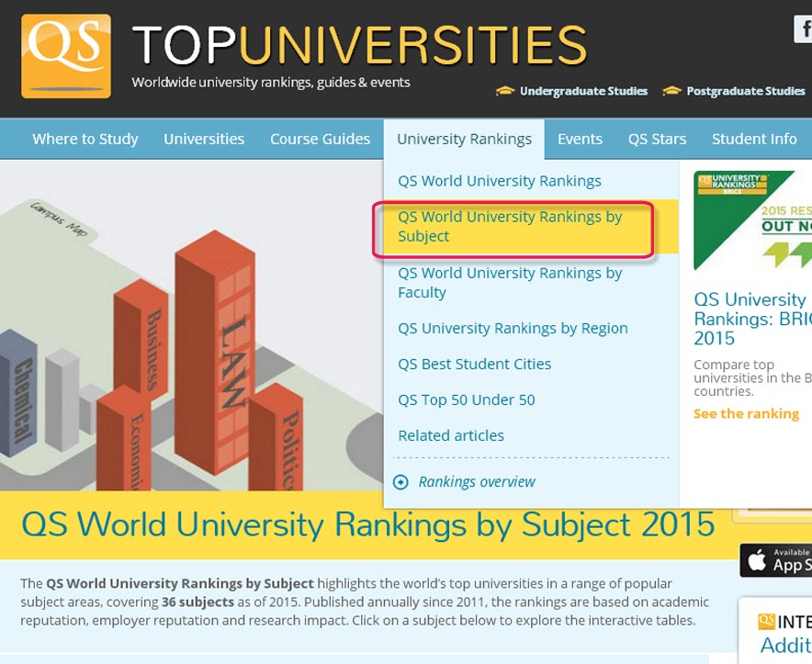Open Related articles link
Viewport: 812px width, 664px height.
(x=451, y=435)
